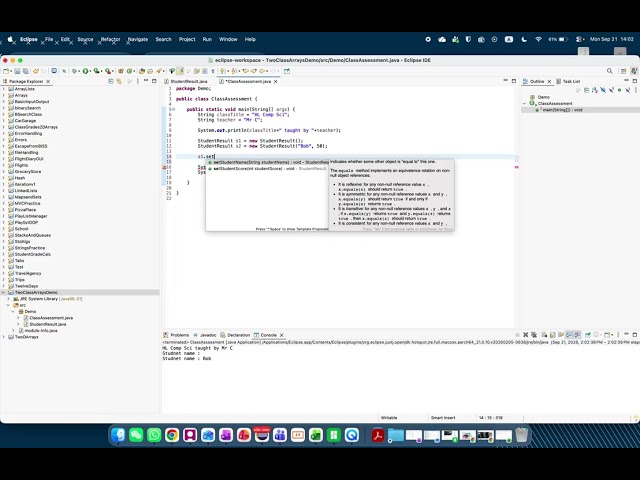Expand the ArrayLists project

tap(4, 89)
